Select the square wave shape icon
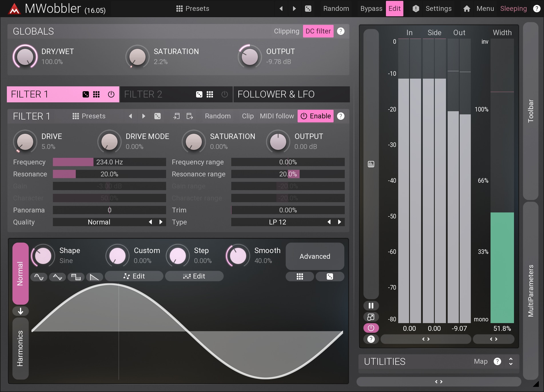 click(x=76, y=277)
